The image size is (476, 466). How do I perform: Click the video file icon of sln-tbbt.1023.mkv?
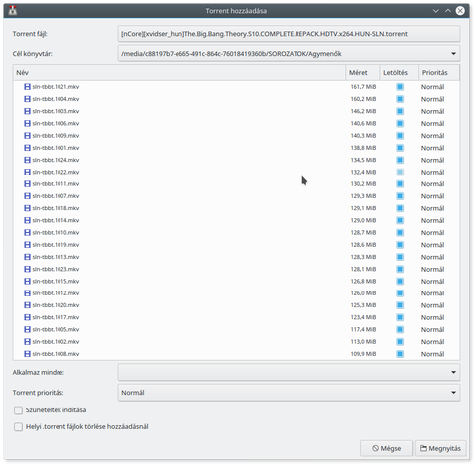click(x=27, y=269)
